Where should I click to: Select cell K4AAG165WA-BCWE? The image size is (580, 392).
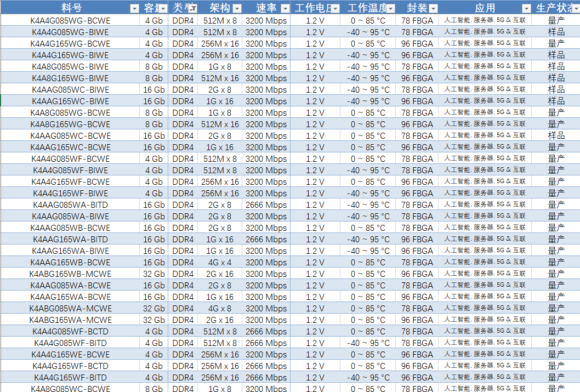coord(70,297)
